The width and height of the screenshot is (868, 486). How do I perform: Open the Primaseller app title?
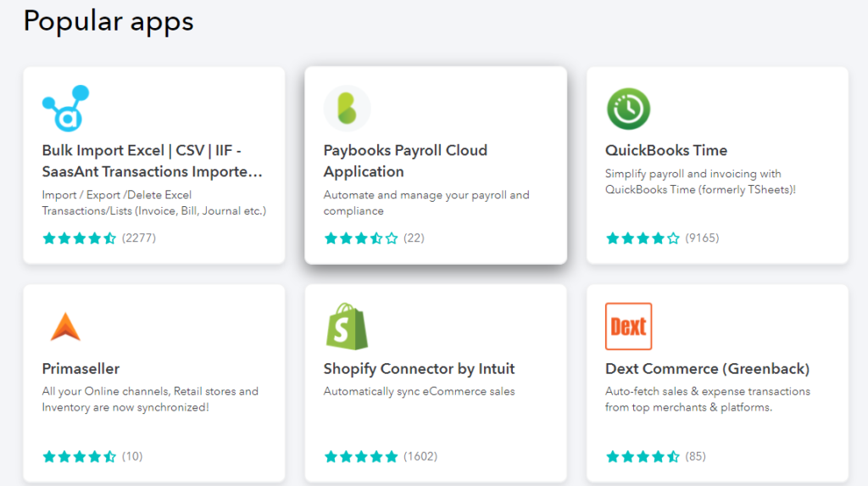point(81,369)
